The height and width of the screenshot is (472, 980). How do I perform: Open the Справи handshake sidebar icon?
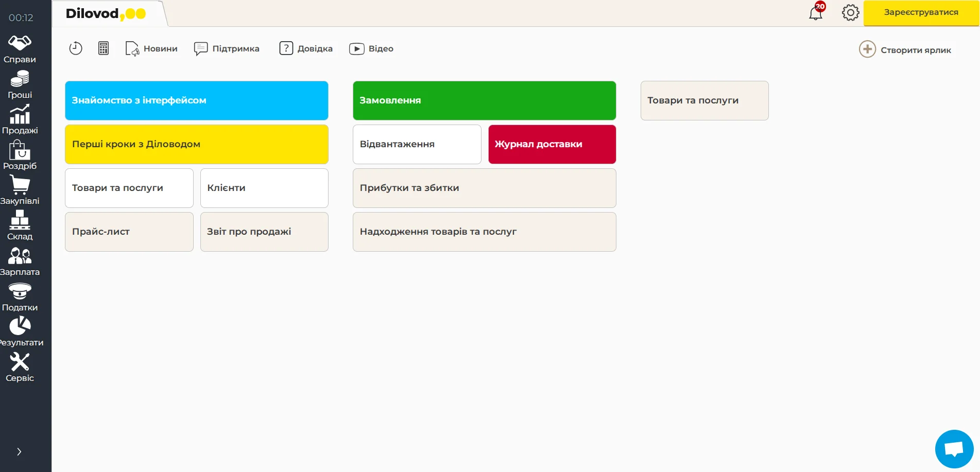[20, 43]
